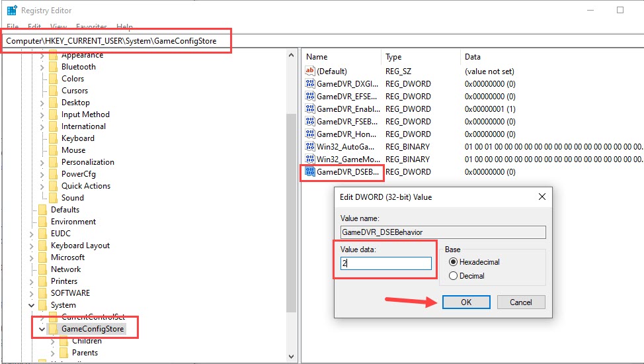Select the Network key in the tree
The height and width of the screenshot is (364, 644).
coord(65,269)
